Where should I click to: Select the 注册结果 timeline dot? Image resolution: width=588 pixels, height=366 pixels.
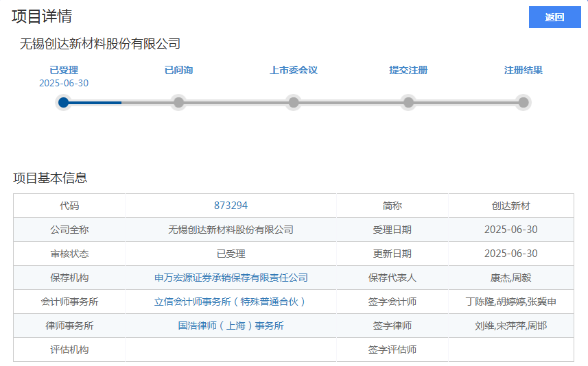coord(524,102)
